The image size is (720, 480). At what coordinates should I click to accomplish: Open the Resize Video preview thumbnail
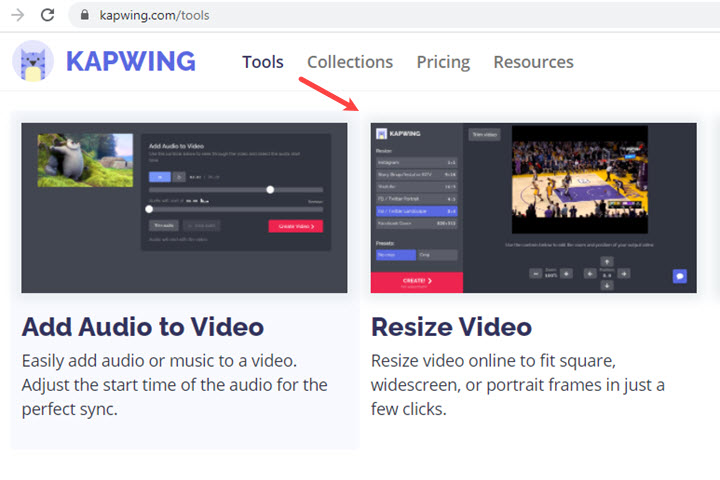pyautogui.click(x=534, y=208)
